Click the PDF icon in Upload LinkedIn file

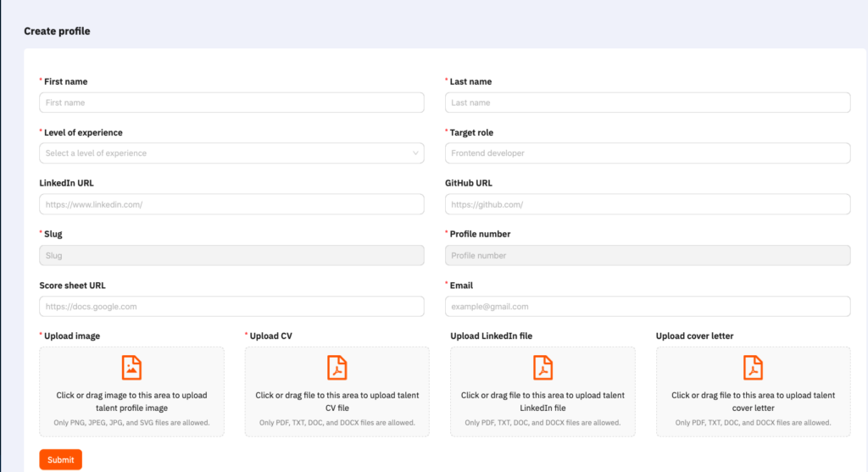(x=543, y=368)
